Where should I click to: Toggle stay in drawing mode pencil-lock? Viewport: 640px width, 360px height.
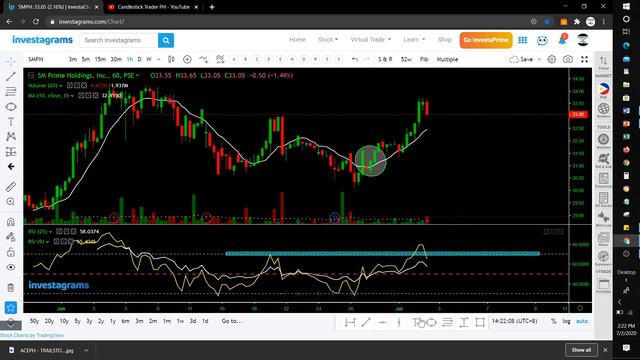(x=11, y=237)
